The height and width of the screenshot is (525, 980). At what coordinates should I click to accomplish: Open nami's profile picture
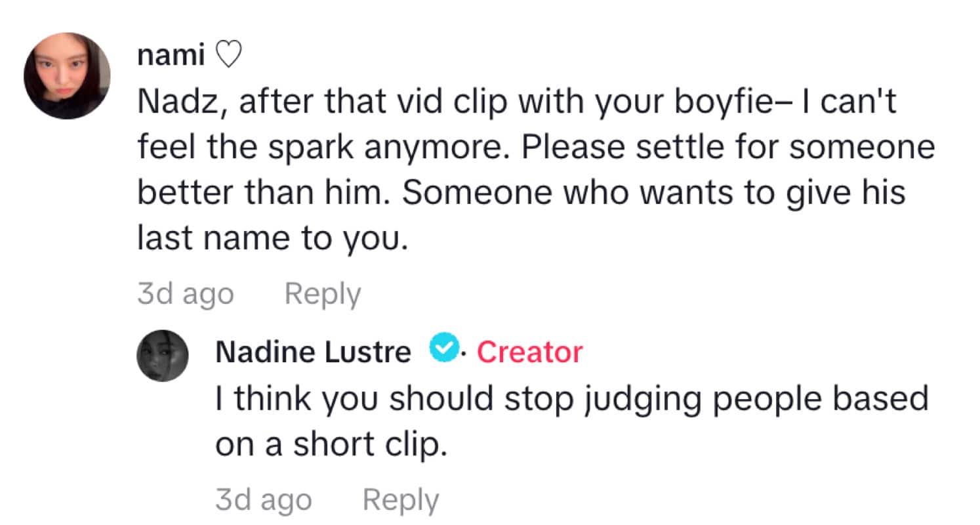click(x=67, y=76)
